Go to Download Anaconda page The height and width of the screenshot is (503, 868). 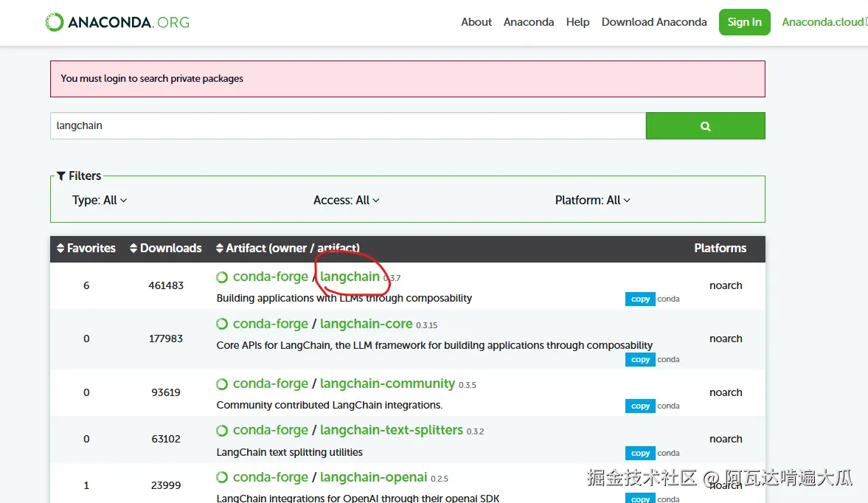[x=654, y=22]
